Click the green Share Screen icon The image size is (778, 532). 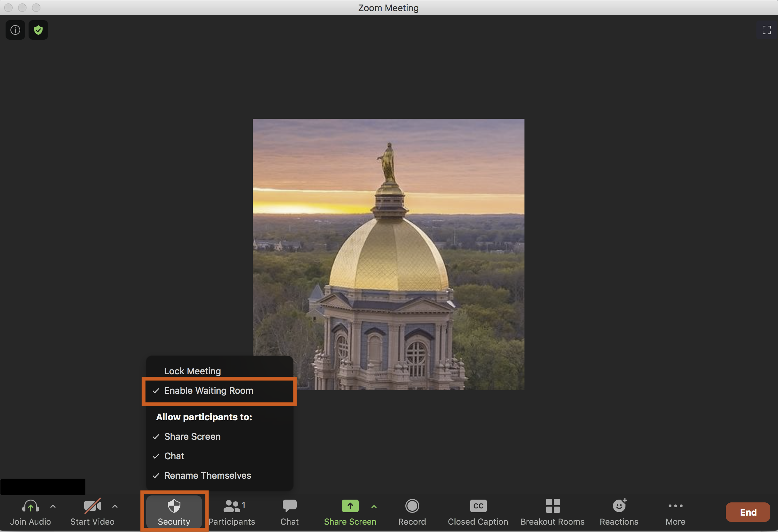point(350,506)
